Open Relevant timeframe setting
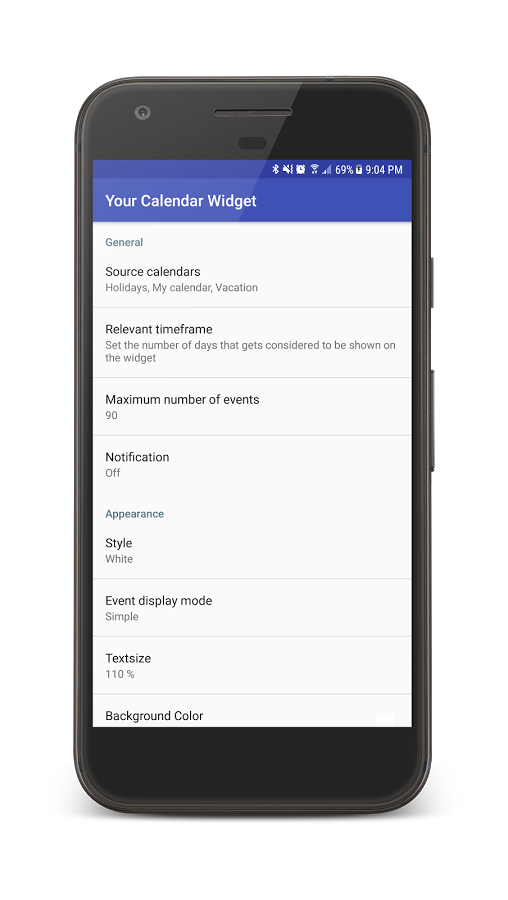 click(252, 343)
